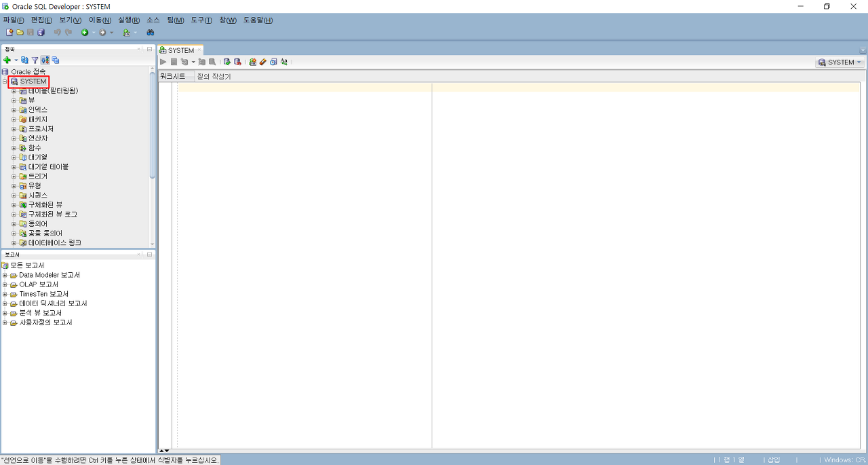
Task: Click the SQL History icon
Action: tap(273, 62)
